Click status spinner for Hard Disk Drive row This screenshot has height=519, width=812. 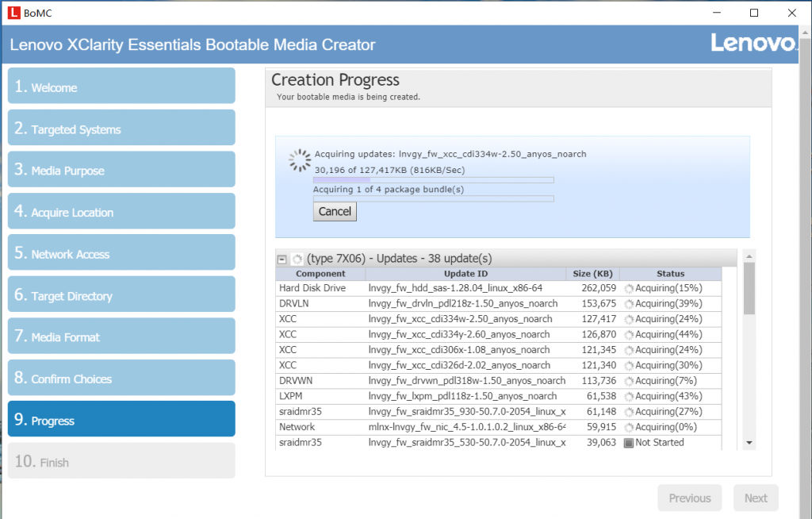click(x=629, y=289)
